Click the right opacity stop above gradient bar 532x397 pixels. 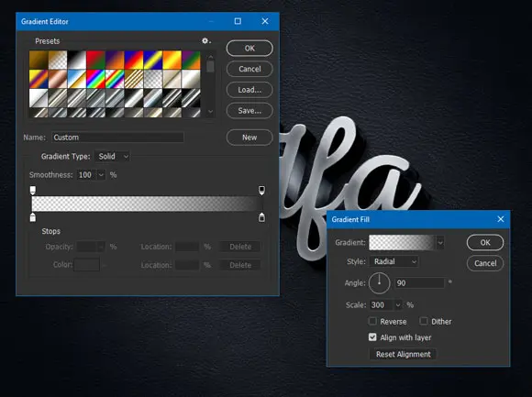coord(261,190)
